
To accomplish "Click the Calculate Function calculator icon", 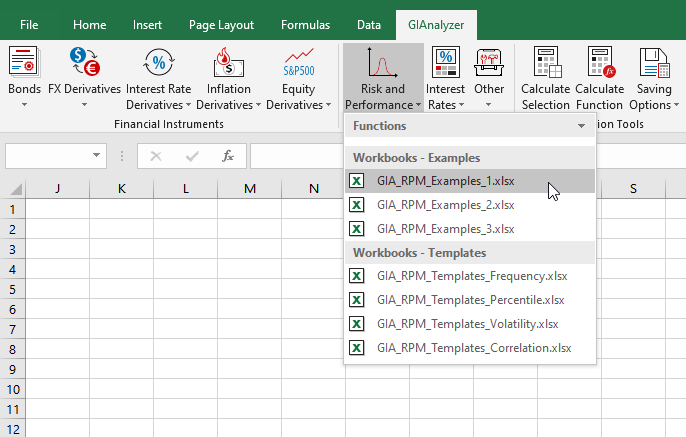I will 601,62.
